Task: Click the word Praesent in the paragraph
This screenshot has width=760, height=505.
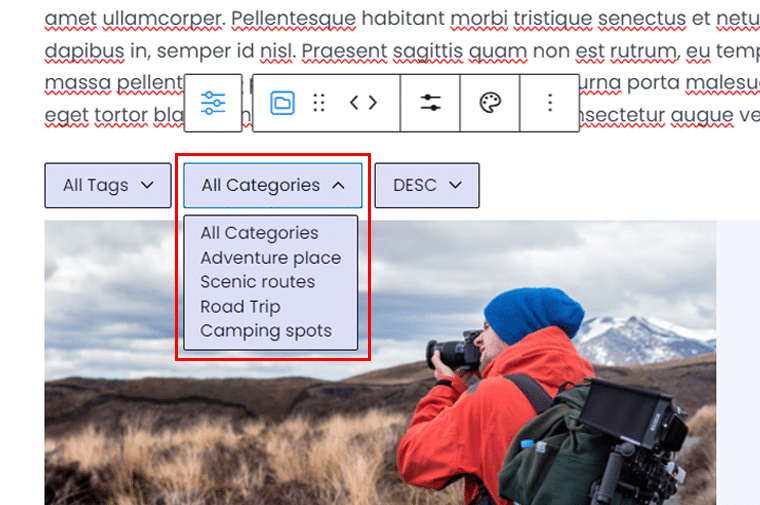Action: tap(344, 51)
